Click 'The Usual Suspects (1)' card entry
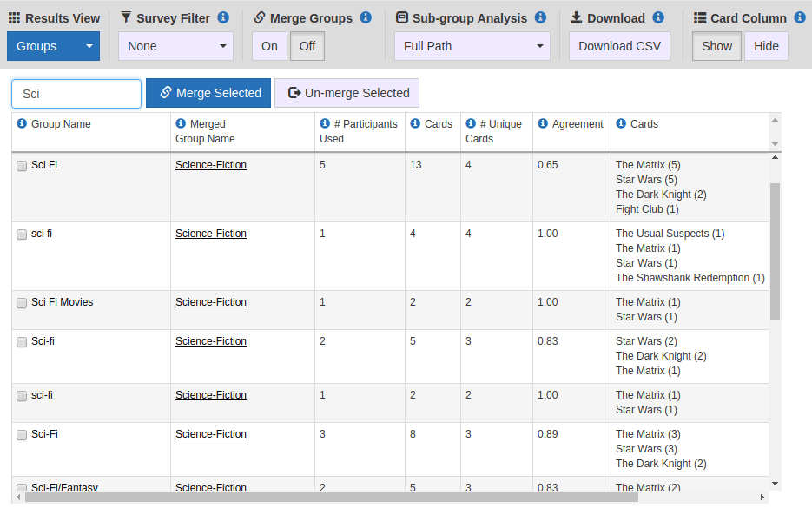Viewport: 812px width, 515px height. tap(670, 234)
